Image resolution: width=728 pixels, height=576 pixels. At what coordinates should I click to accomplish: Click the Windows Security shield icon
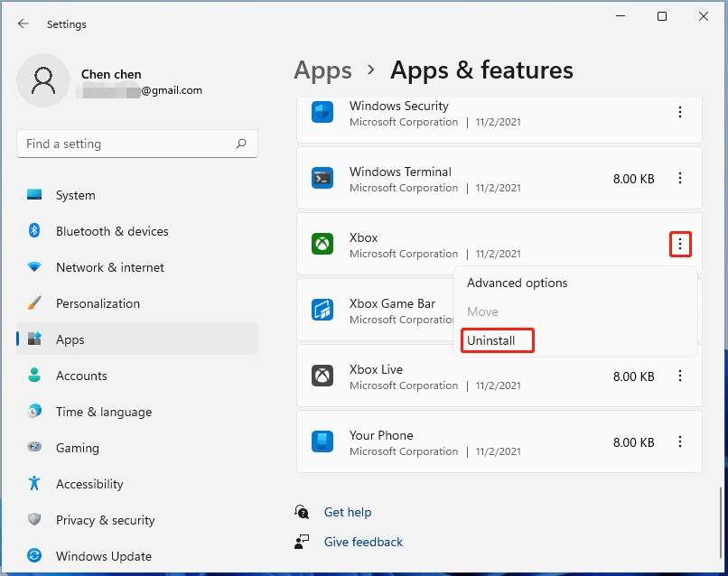click(x=322, y=112)
